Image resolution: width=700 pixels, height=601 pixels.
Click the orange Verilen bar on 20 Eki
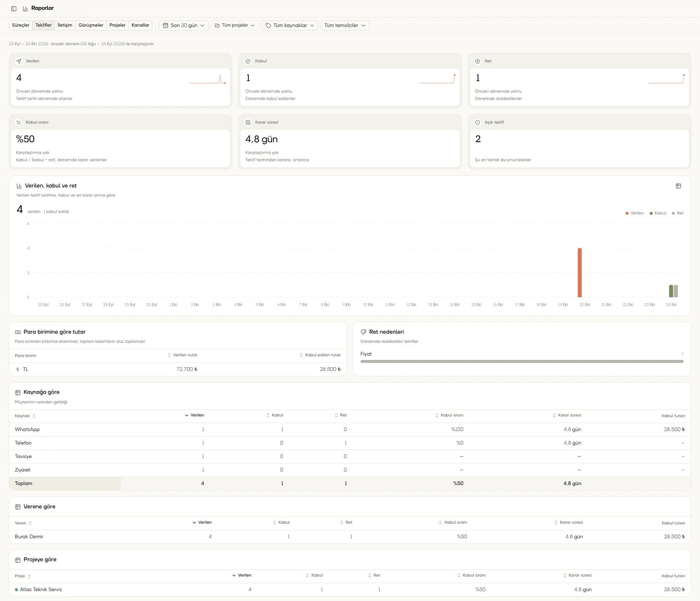click(x=579, y=273)
